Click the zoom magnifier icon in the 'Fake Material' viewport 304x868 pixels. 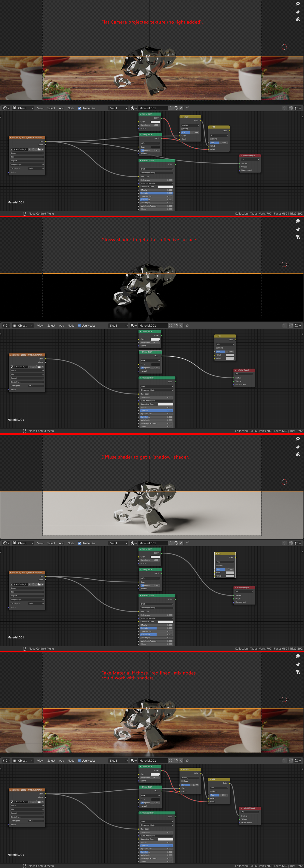(x=298, y=656)
